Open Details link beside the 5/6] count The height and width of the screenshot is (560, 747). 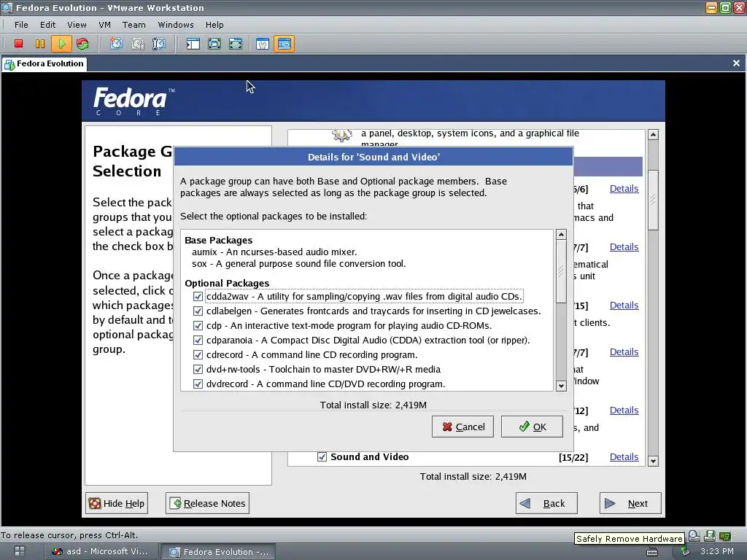624,189
